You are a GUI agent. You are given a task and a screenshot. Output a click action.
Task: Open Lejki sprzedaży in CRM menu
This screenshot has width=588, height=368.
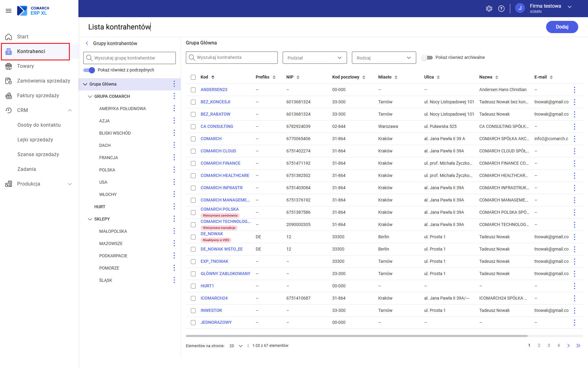click(x=35, y=140)
